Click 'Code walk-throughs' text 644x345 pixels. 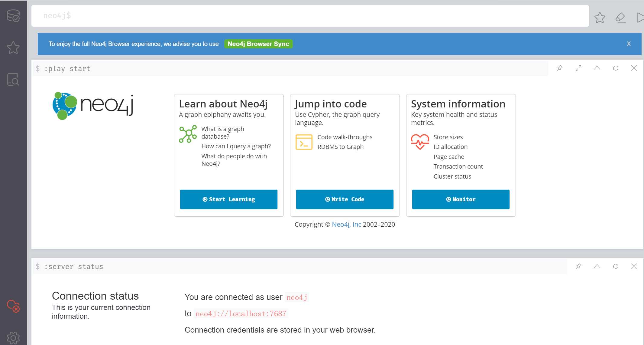(345, 137)
